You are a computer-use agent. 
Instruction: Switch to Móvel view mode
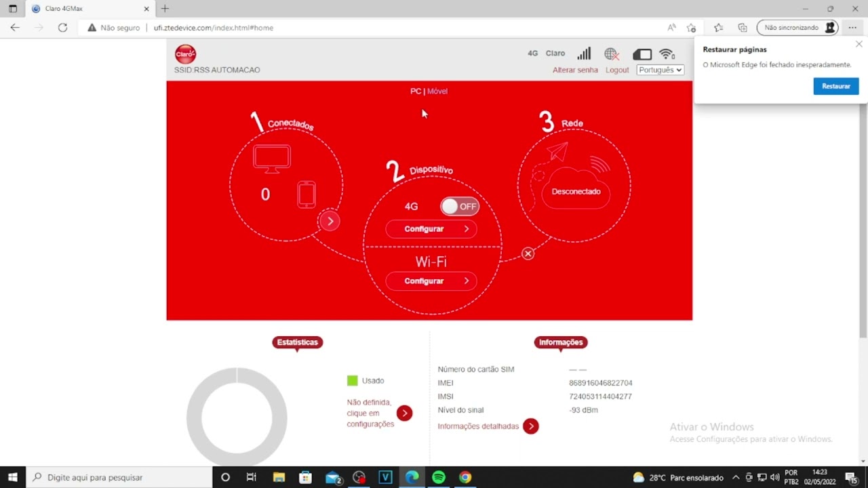[x=437, y=91]
